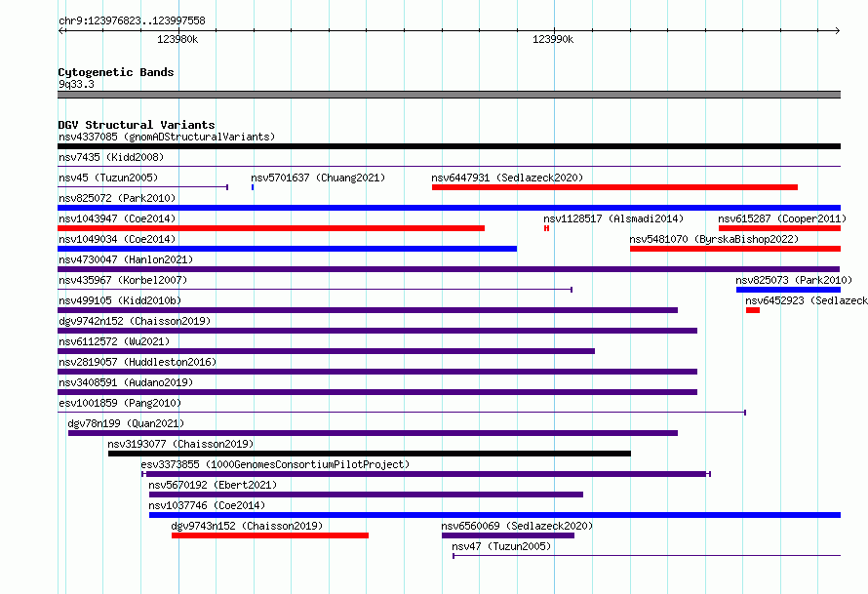Click the gray 9q33.3 cytogenetic band
Image resolution: width=868 pixels, height=594 pixels.
[449, 95]
